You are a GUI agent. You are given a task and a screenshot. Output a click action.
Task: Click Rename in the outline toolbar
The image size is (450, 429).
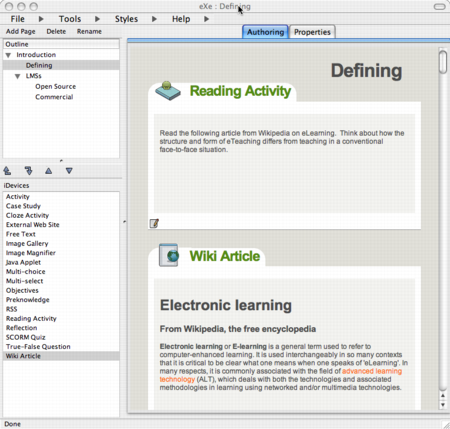(x=89, y=31)
